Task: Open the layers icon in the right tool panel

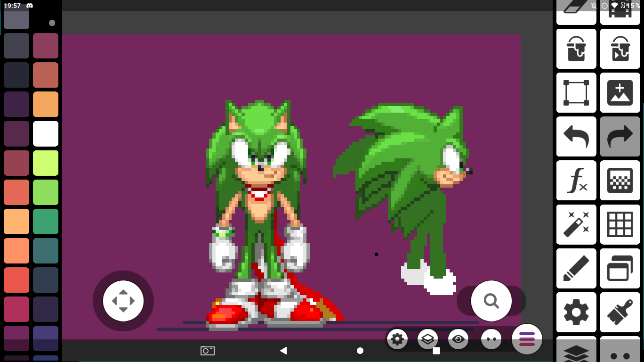Action: click(x=576, y=349)
